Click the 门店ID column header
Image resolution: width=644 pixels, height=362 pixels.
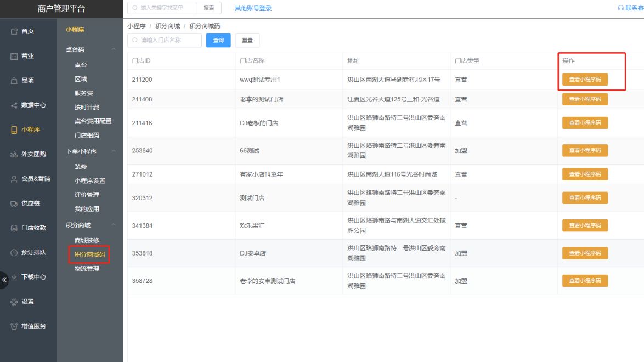[142, 60]
